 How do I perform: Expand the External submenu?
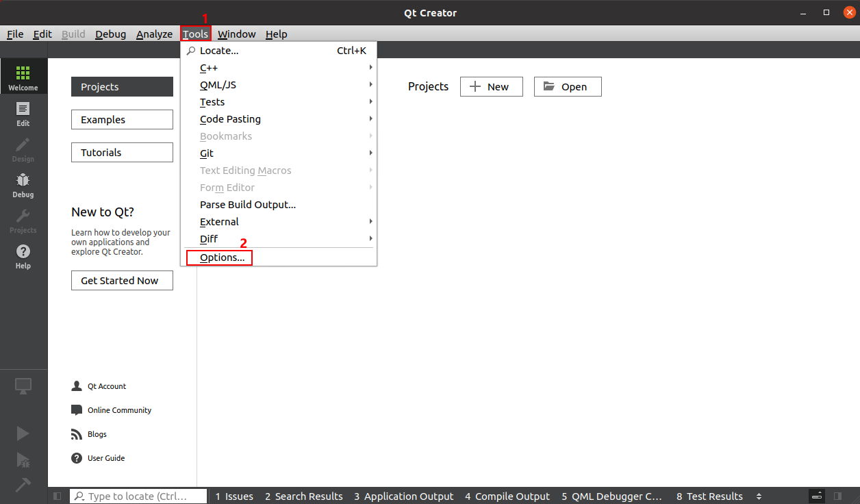click(279, 222)
